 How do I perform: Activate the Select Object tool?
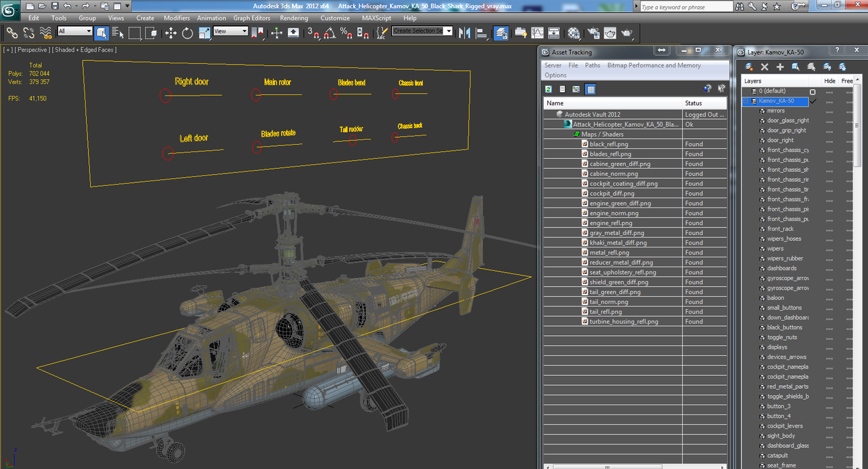[101, 33]
